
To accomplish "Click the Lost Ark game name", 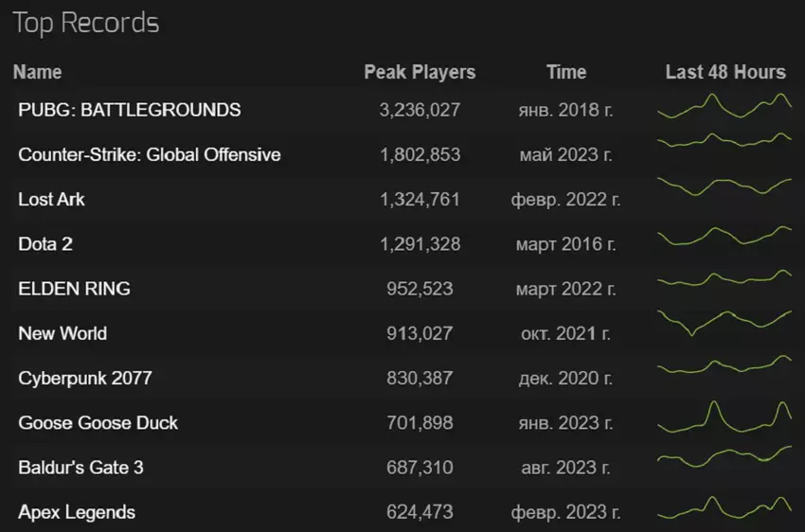I will pyautogui.click(x=51, y=199).
